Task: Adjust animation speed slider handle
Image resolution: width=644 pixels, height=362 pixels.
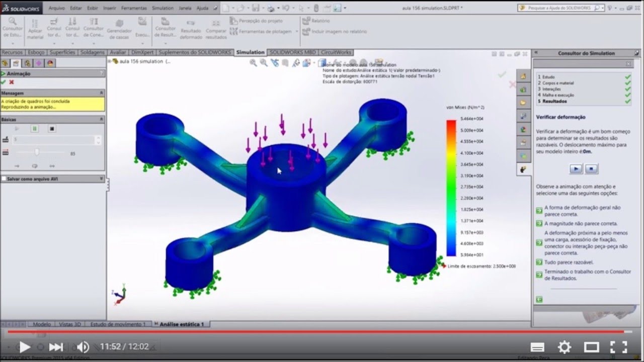Action: pos(37,152)
